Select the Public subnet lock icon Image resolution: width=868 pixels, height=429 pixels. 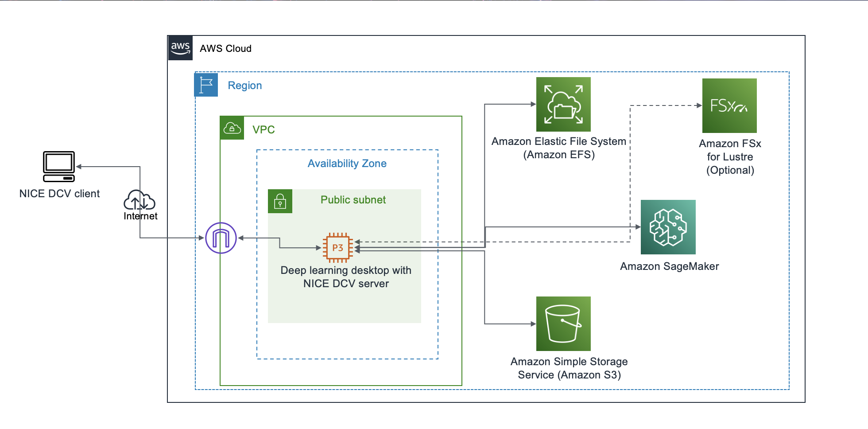280,201
